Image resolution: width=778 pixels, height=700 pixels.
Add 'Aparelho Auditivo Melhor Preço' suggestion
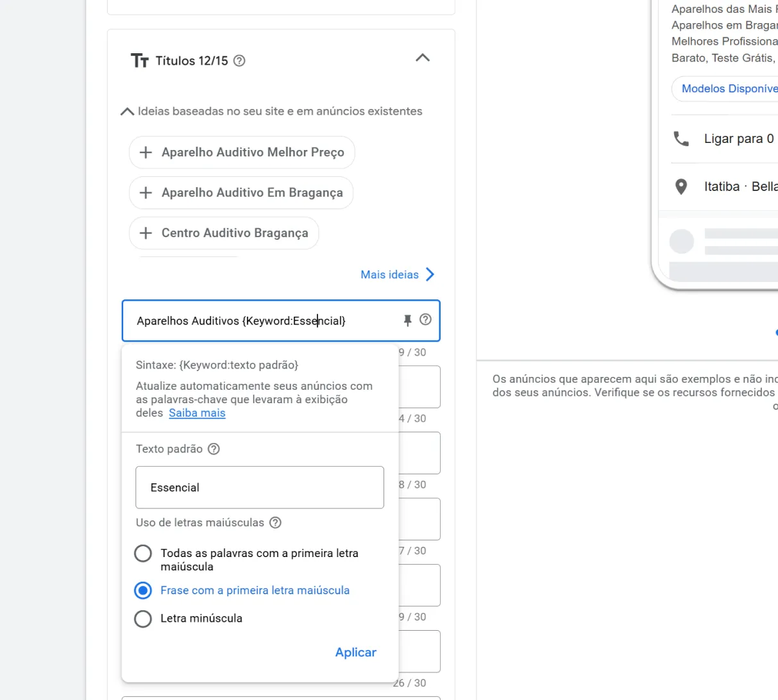(242, 153)
